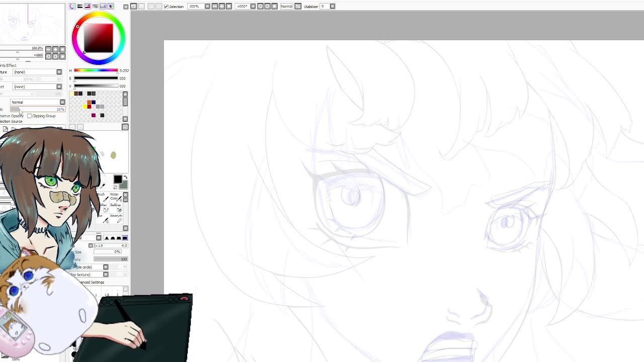The width and height of the screenshot is (644, 362).
Task: Select the yellow swatch in palette
Action: click(85, 107)
